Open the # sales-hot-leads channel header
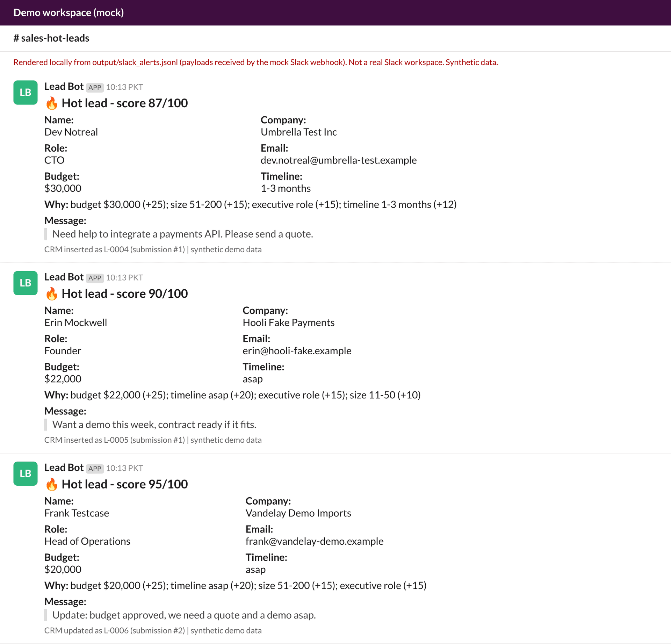This screenshot has height=644, width=671. (51, 38)
